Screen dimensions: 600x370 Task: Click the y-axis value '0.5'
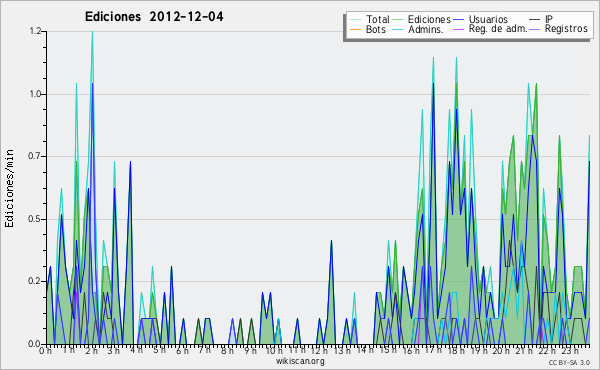[35, 219]
